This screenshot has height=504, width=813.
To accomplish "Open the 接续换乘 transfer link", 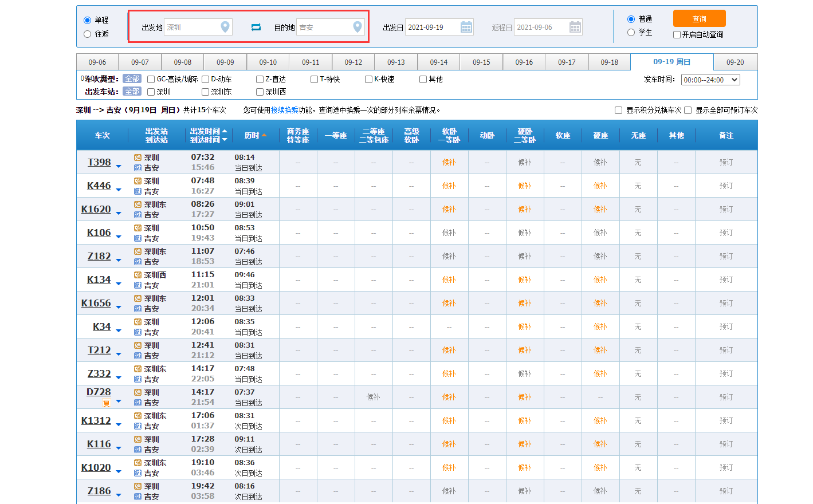I will pyautogui.click(x=285, y=110).
